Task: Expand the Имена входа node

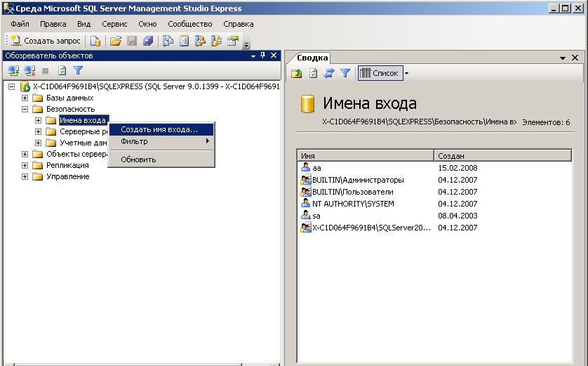Action: 39,121
